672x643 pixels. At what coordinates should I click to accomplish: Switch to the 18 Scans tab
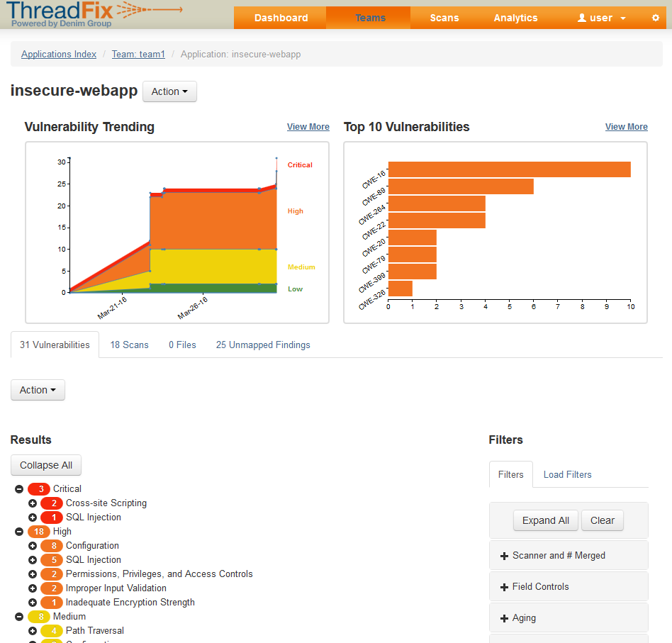[x=129, y=345]
